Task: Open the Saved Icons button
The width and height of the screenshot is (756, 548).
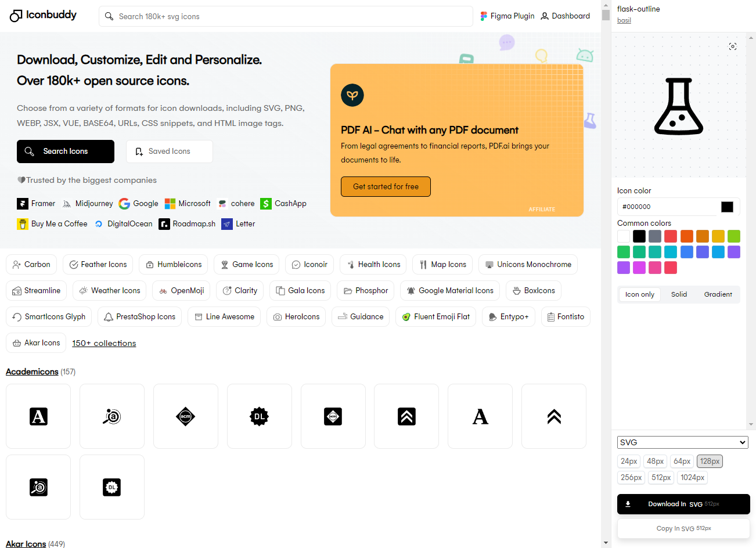Action: (x=170, y=152)
